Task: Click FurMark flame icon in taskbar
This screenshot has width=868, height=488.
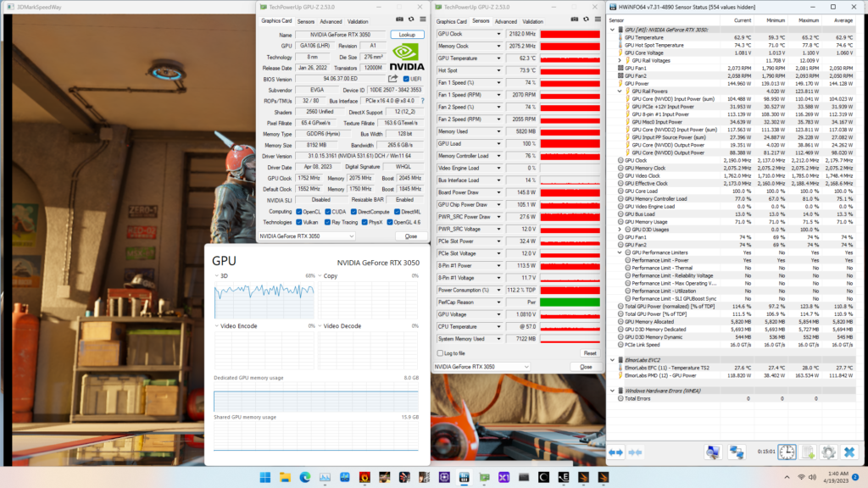Action: [x=364, y=478]
